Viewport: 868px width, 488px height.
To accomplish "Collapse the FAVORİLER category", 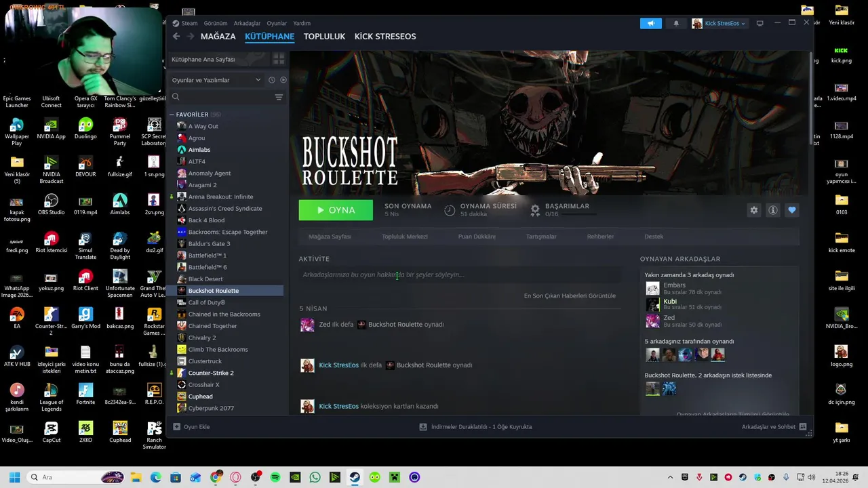I will click(172, 115).
